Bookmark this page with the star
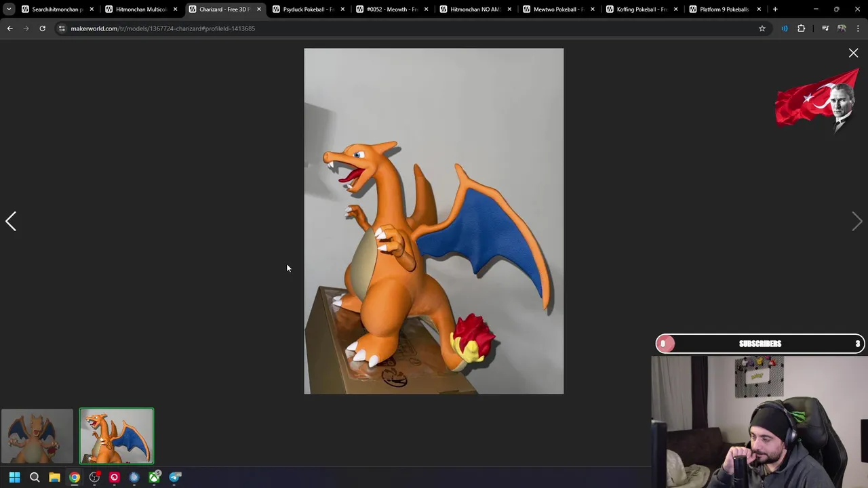The width and height of the screenshot is (868, 488). coord(762,28)
